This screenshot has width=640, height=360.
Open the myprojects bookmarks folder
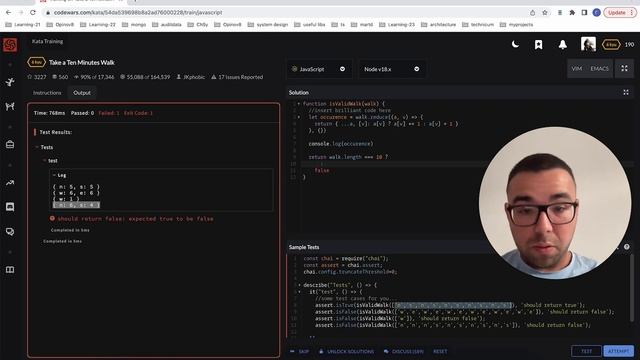click(516, 24)
